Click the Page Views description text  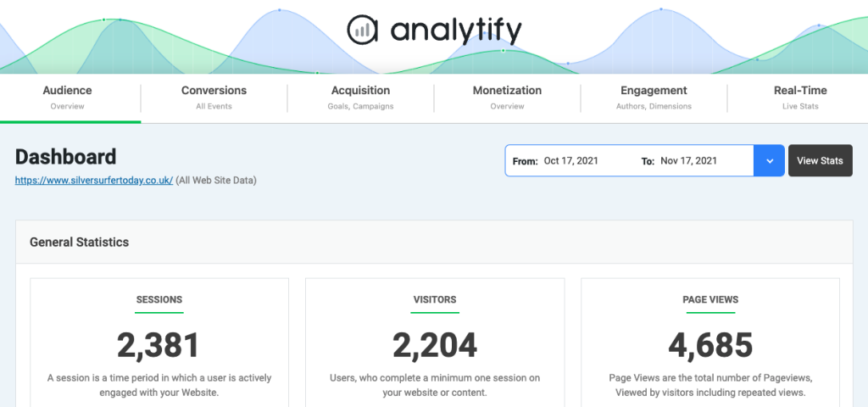click(x=710, y=385)
